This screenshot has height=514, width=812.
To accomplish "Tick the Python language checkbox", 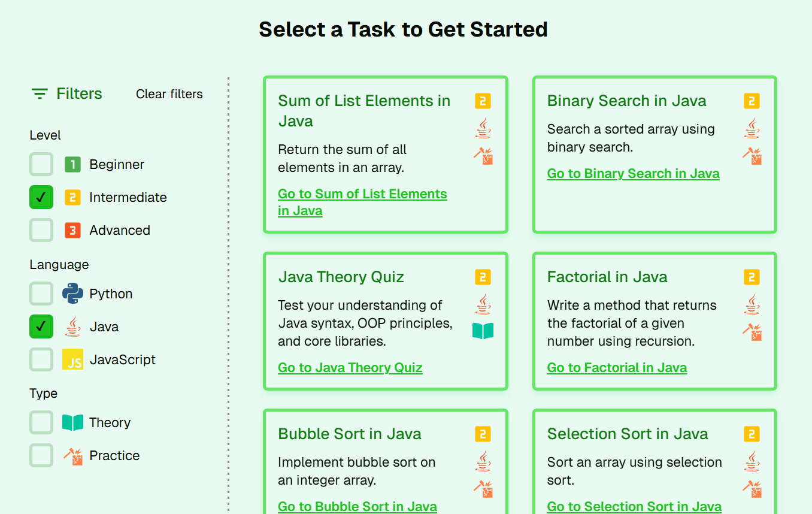I will [41, 294].
